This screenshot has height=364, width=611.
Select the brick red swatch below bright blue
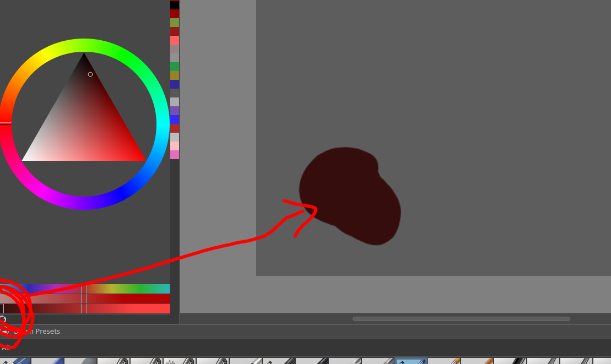(x=175, y=128)
